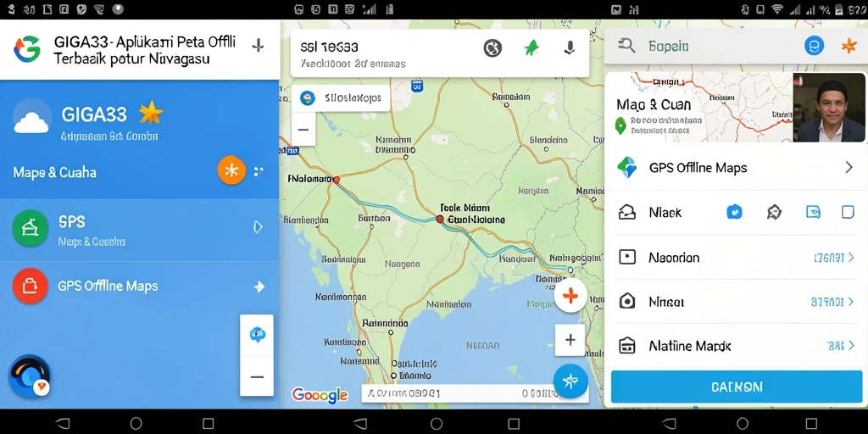Click the GPS Offline Maps logo icon in the right panel
The height and width of the screenshot is (434, 868).
pos(627,167)
